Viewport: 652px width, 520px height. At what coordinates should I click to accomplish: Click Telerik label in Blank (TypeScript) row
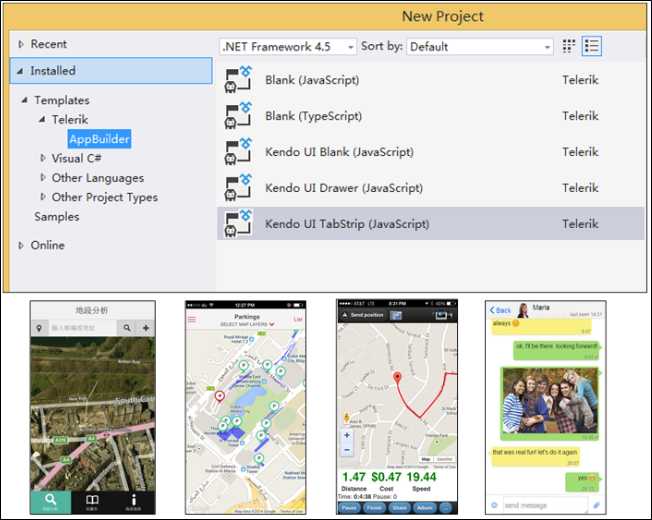coord(580,116)
